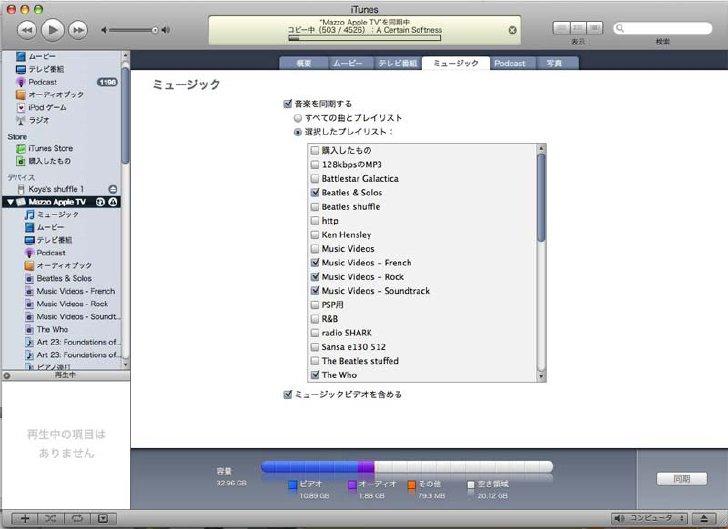Check the Beatles shuffle playlist checkbox
Screen dimensions: 728x529
pyautogui.click(x=315, y=207)
